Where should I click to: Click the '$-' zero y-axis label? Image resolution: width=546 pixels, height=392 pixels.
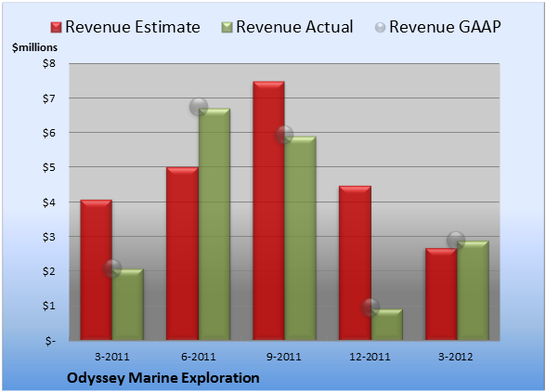[50, 341]
